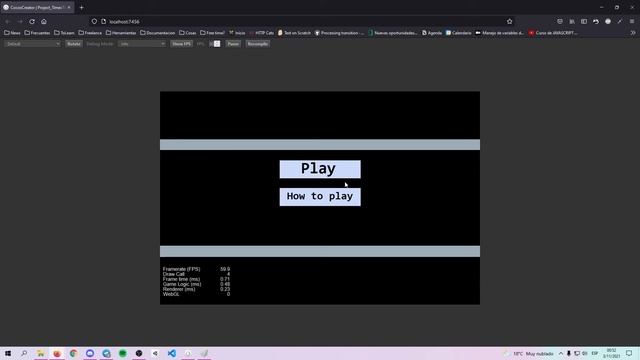This screenshot has height=360, width=640.
Task: Click the FPS value input field
Action: (215, 44)
